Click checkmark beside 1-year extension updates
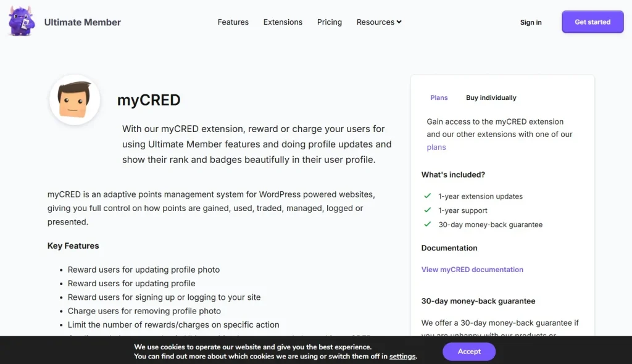 pyautogui.click(x=428, y=196)
